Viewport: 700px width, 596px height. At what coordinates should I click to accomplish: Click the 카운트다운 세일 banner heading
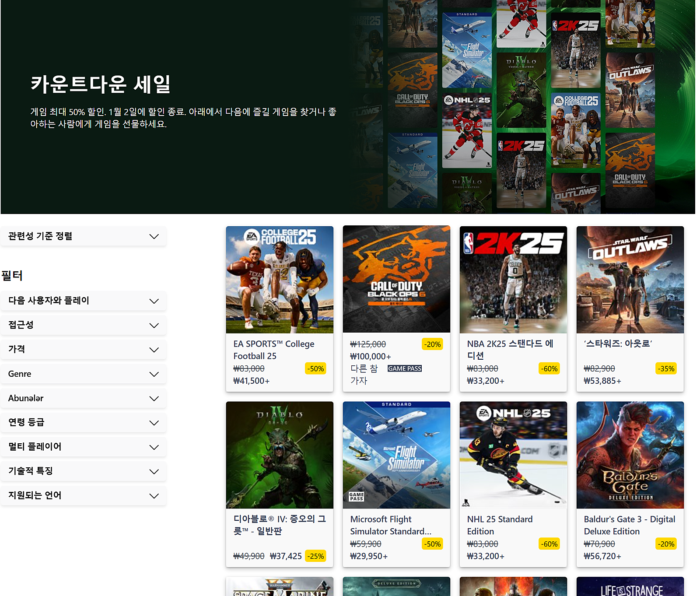[x=101, y=84]
